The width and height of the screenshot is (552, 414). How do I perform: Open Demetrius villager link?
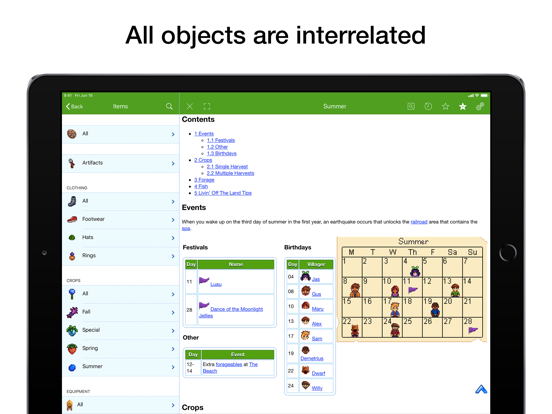(x=312, y=358)
